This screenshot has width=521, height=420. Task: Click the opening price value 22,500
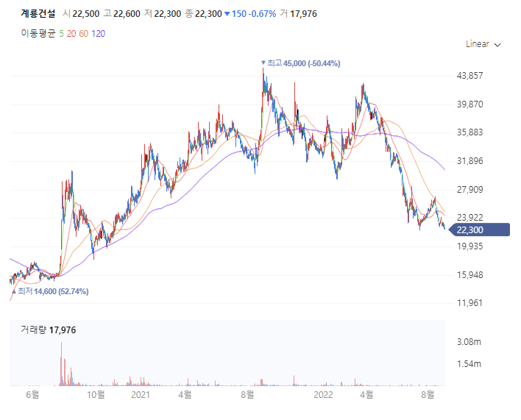tap(86, 14)
